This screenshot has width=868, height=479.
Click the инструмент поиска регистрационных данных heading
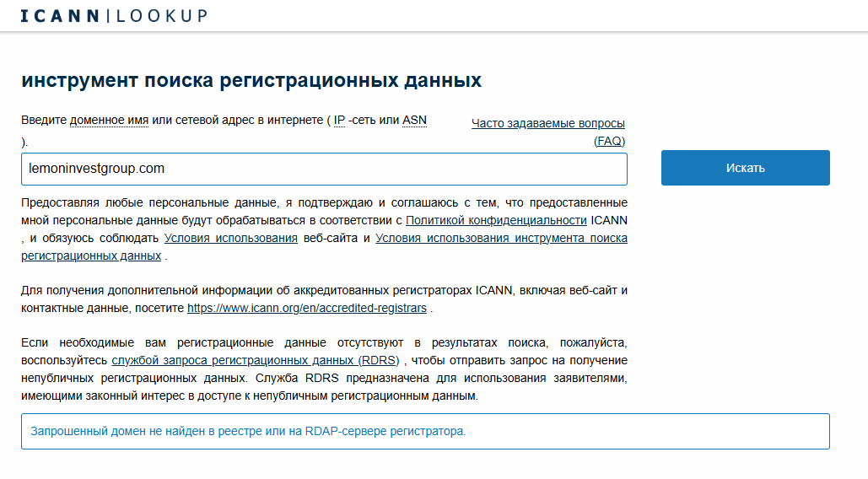point(251,80)
